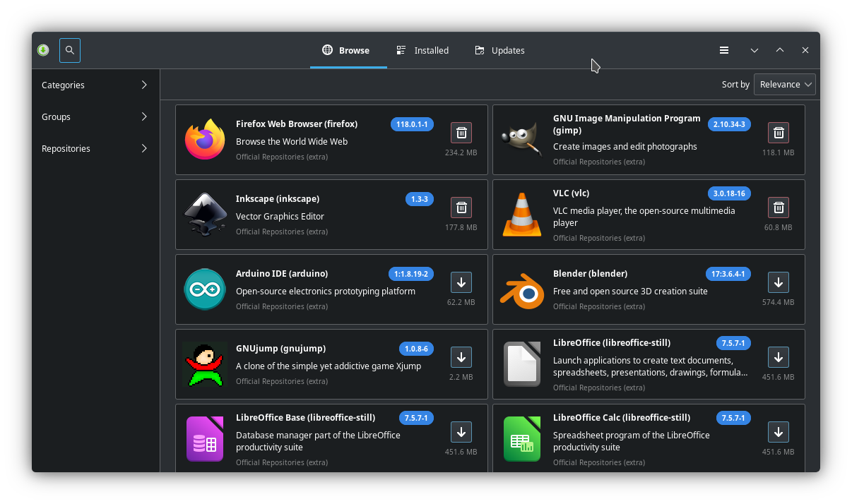This screenshot has width=852, height=504.
Task: Click the Firefox logo icon
Action: click(x=205, y=140)
